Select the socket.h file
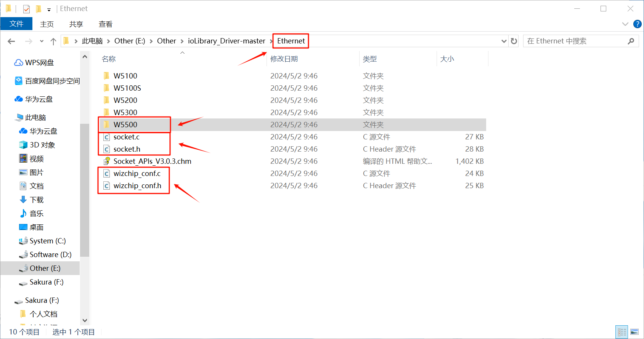The height and width of the screenshot is (339, 644). click(x=127, y=149)
